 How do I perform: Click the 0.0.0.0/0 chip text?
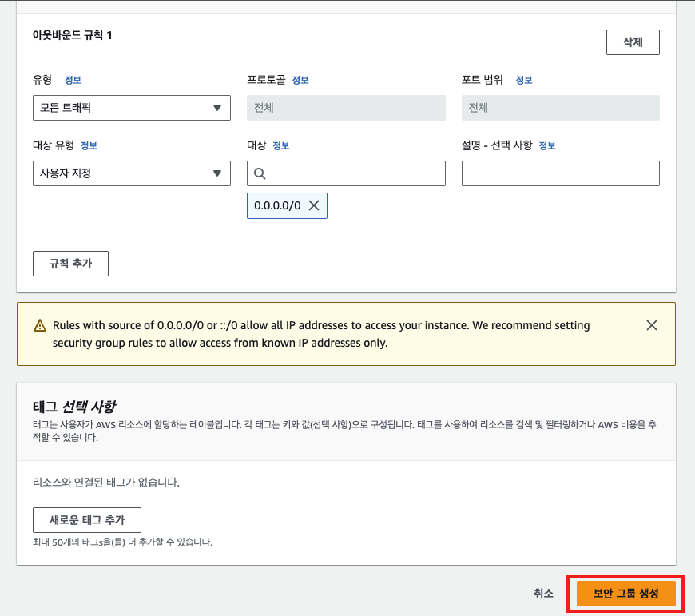point(277,205)
